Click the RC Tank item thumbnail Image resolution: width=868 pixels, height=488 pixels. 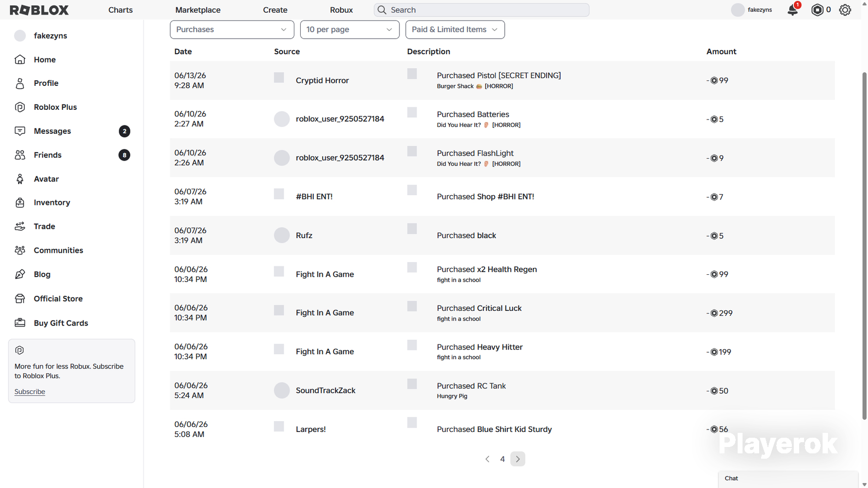[412, 384]
